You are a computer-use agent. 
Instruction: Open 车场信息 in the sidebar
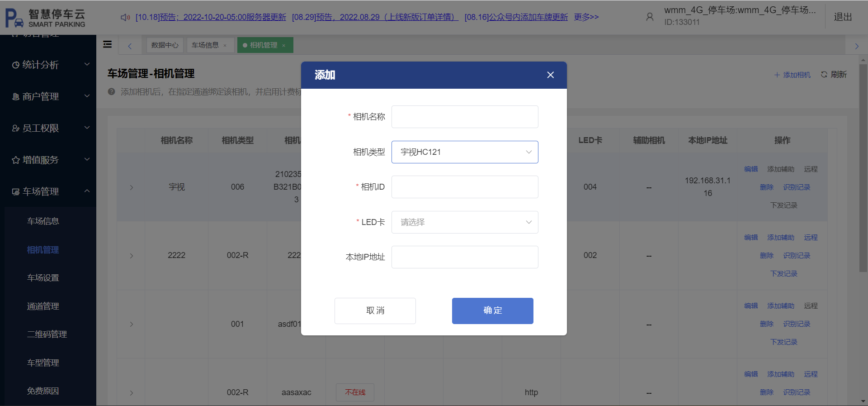pos(43,221)
